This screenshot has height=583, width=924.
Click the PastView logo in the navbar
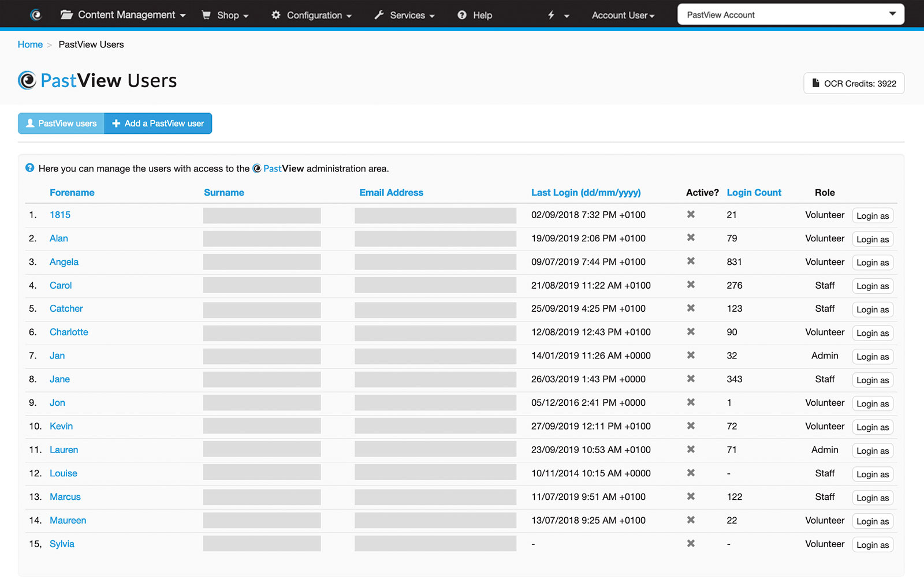(x=36, y=15)
